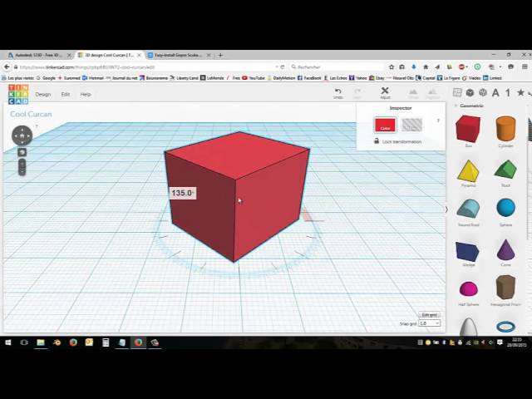Choose the striped Hole swatch in Inspector
The height and width of the screenshot is (399, 532).
pos(412,125)
